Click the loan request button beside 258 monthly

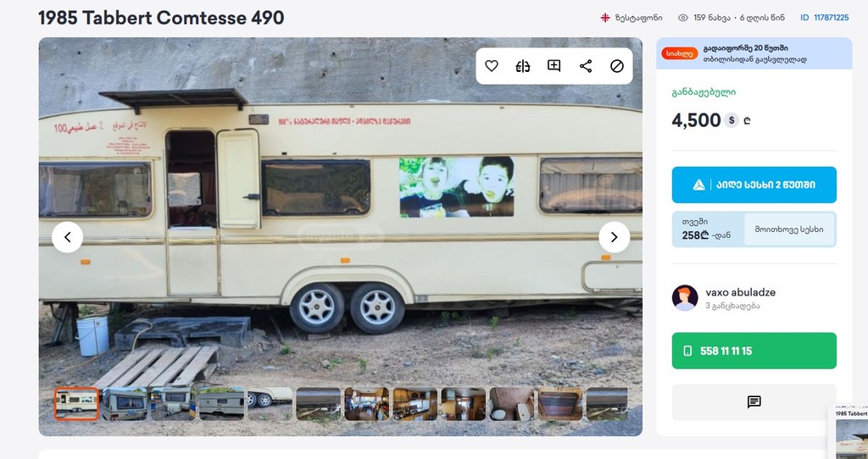tap(789, 229)
